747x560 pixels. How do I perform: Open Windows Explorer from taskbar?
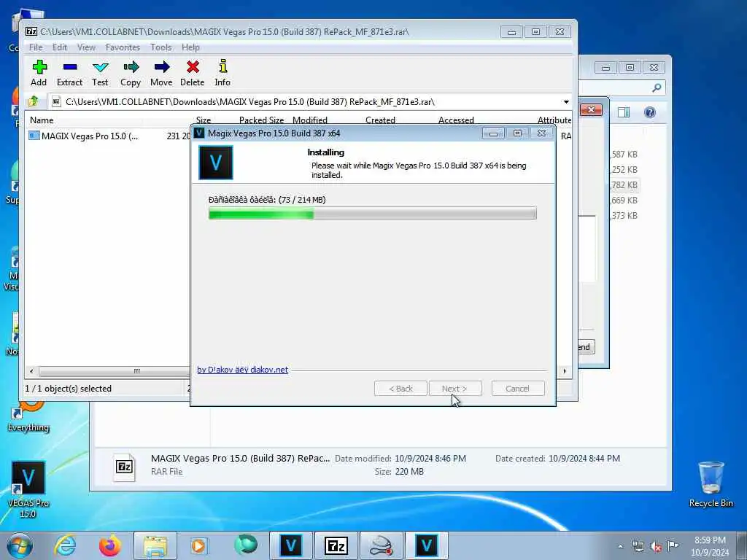[x=155, y=545]
